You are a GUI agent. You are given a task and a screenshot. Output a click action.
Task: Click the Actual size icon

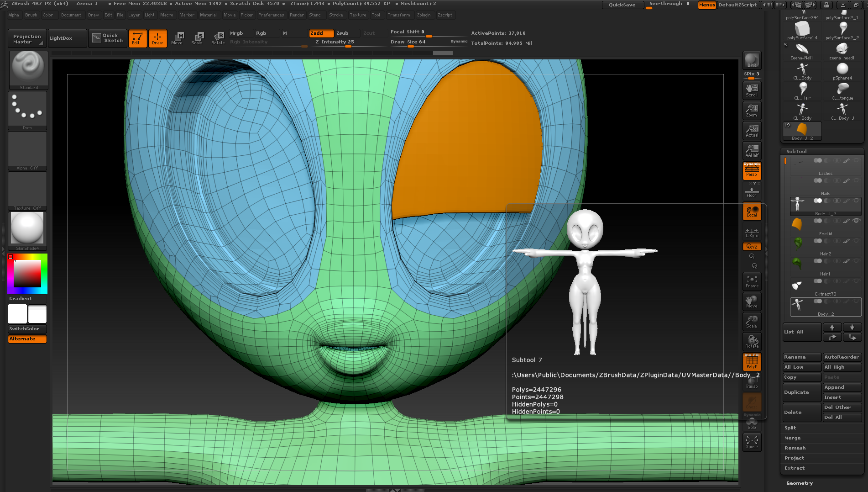coord(752,130)
